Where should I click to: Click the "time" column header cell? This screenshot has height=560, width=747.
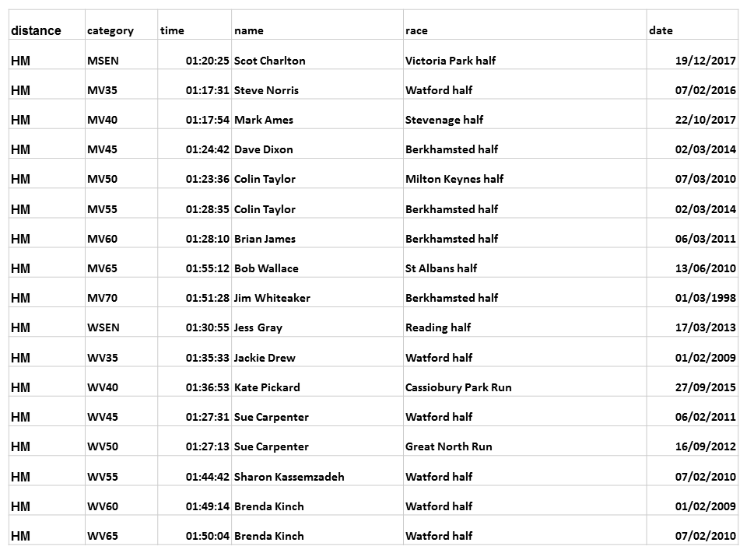[x=173, y=31]
